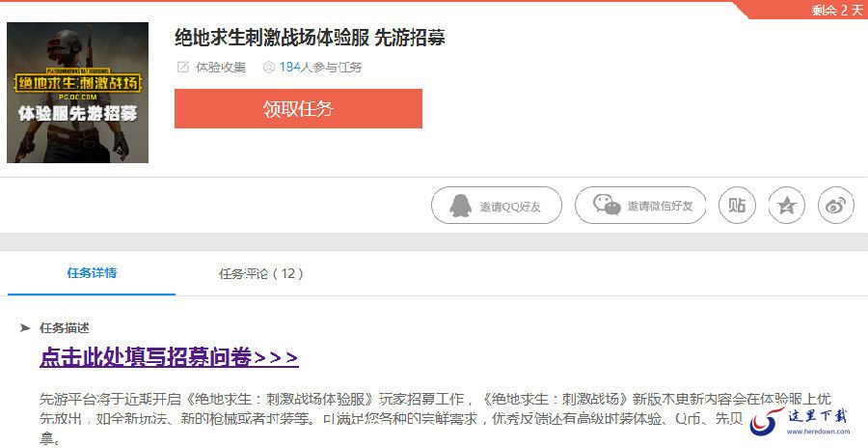Share to Weibo using the eye-shaped icon
Screen dimensions: 868x448
pos(836,205)
